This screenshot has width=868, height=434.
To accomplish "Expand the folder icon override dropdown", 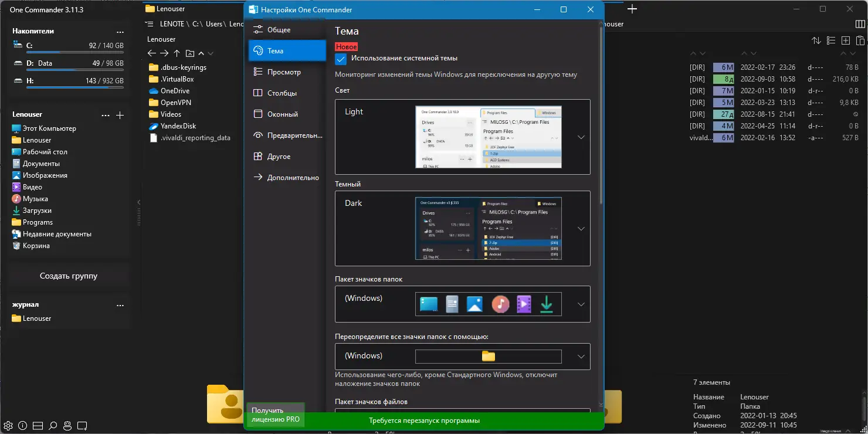I will pyautogui.click(x=581, y=357).
